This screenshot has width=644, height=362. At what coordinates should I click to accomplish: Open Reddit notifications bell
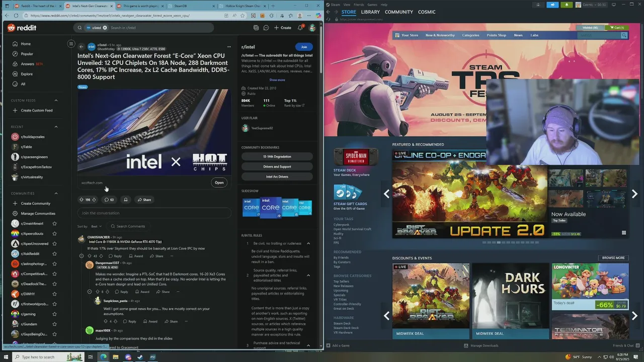(x=300, y=28)
